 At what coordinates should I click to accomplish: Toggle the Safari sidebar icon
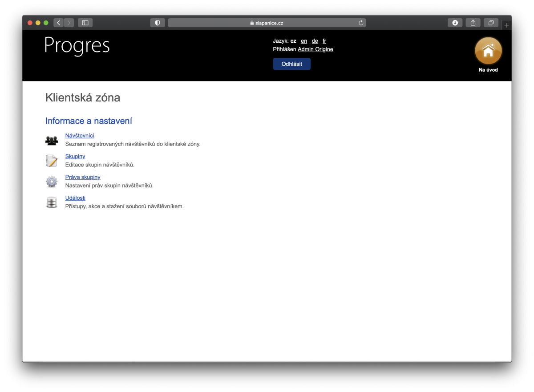(85, 23)
